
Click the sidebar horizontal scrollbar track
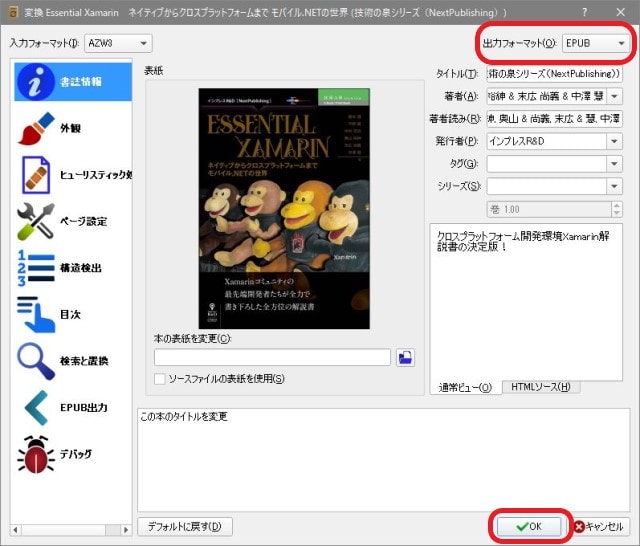[71, 530]
